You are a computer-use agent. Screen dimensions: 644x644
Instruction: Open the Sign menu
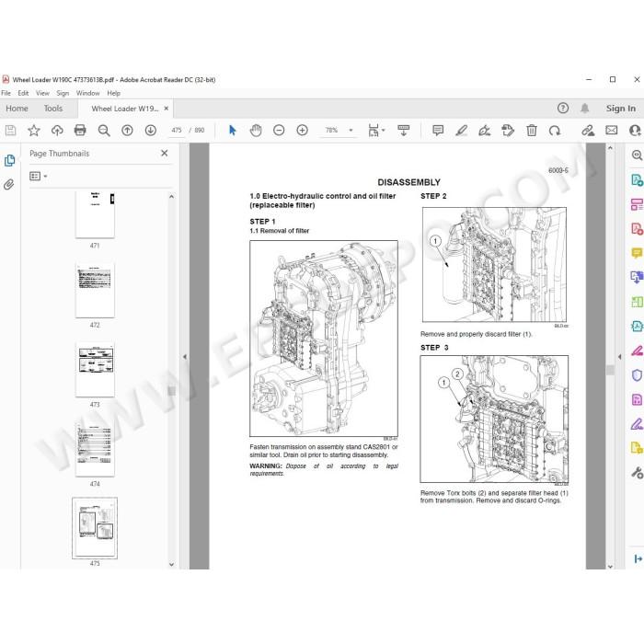pyautogui.click(x=63, y=93)
